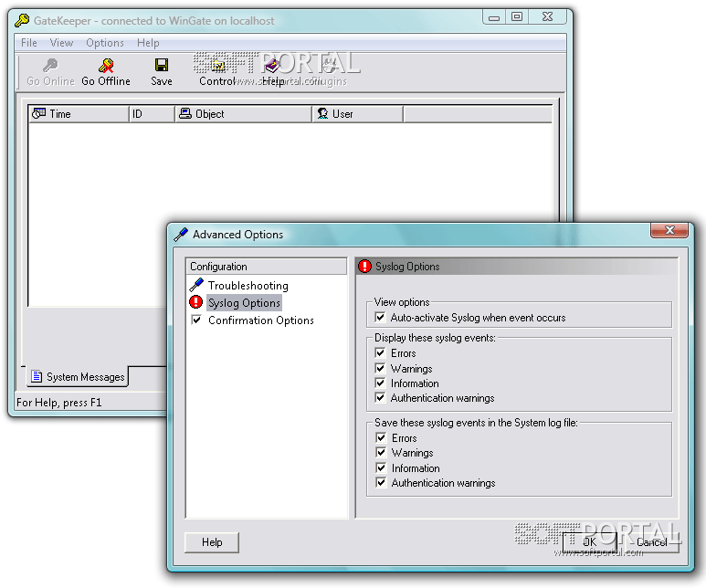Viewport: 706px width, 588px height.
Task: Open the Help menu in GateKeeper
Action: [148, 43]
